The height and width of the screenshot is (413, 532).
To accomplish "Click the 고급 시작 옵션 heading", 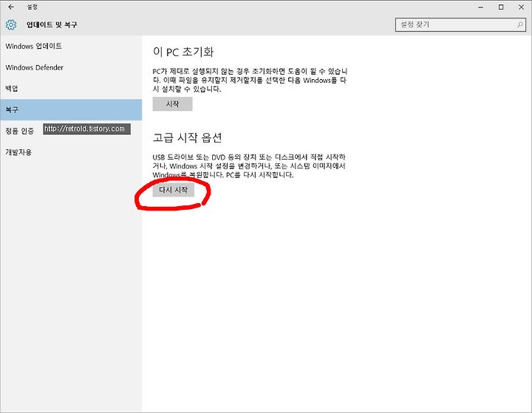I will pyautogui.click(x=187, y=137).
